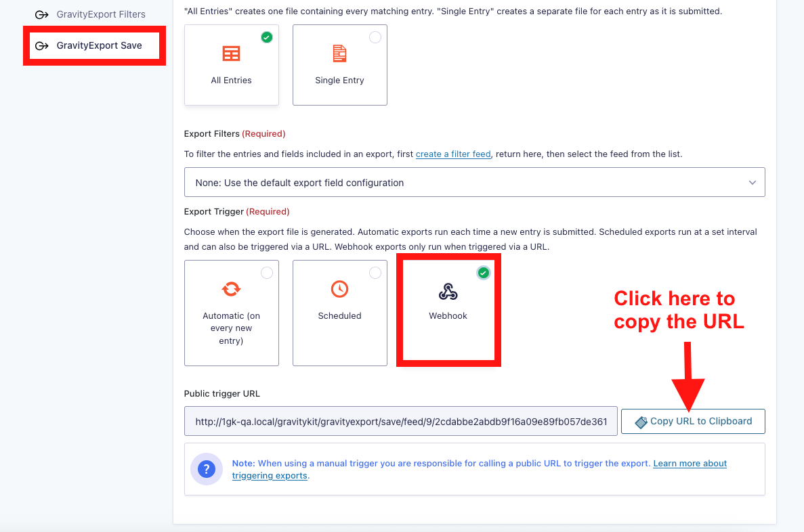Click 'Automatic (on every new entry)' label
Screen dimensions: 804x532
[x=231, y=328]
